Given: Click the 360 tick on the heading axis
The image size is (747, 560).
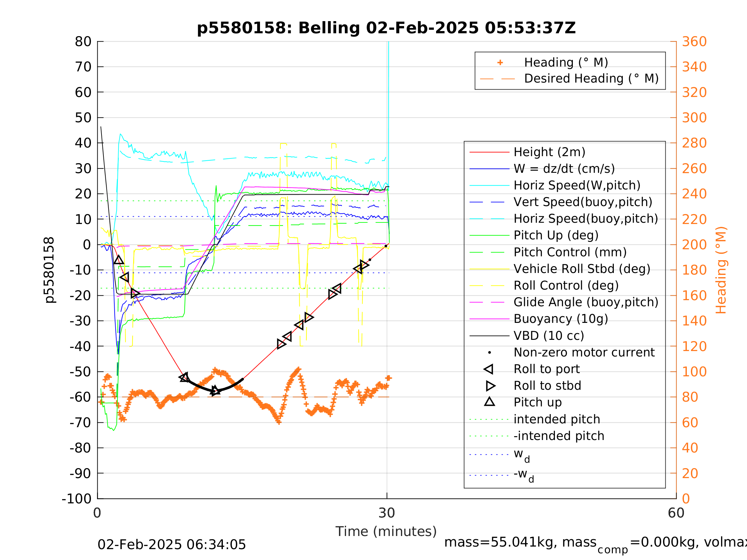Looking at the screenshot, I should [694, 42].
